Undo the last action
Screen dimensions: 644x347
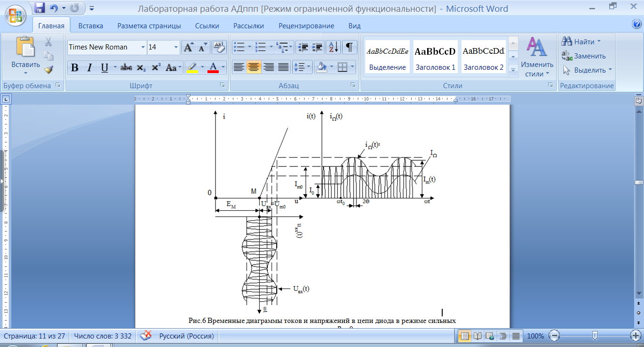coord(53,8)
